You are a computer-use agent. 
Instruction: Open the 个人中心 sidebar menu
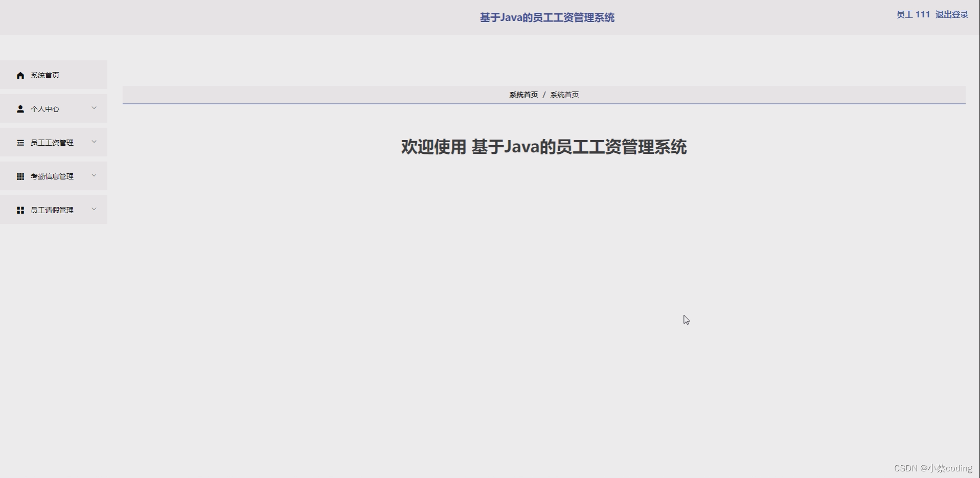(x=54, y=108)
